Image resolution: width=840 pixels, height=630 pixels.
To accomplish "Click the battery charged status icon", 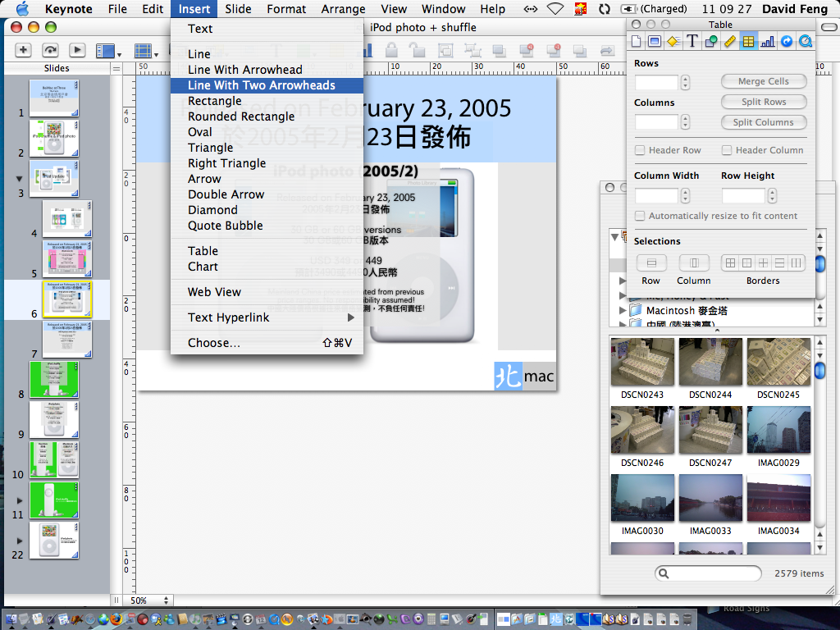I will [654, 8].
